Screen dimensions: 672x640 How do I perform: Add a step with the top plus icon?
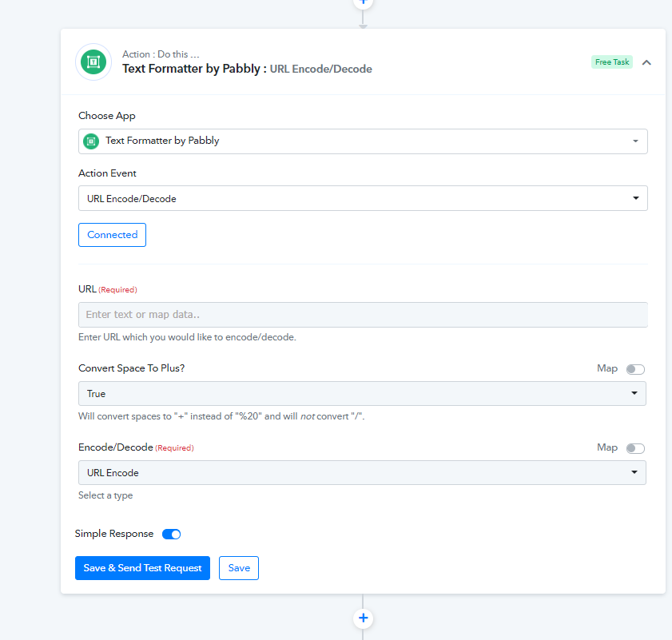(x=363, y=3)
